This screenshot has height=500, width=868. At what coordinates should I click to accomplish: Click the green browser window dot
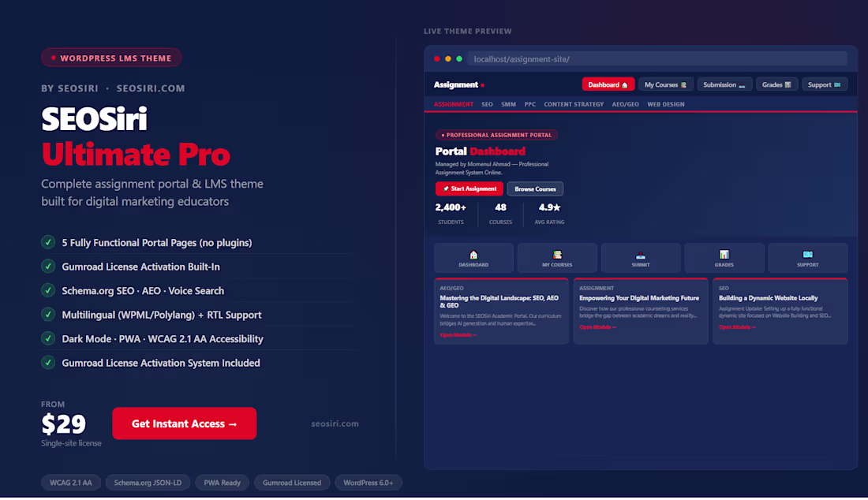click(x=459, y=59)
